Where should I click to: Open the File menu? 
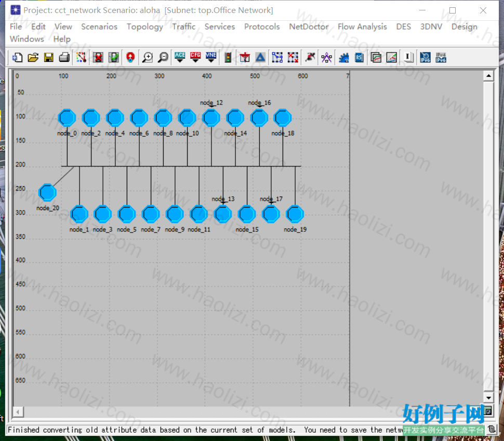pyautogui.click(x=16, y=27)
